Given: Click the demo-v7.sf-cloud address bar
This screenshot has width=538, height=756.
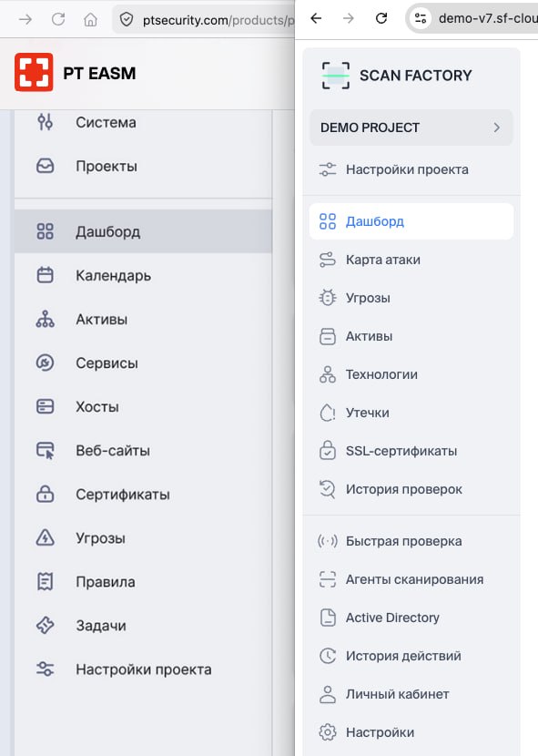Looking at the screenshot, I should (472, 19).
